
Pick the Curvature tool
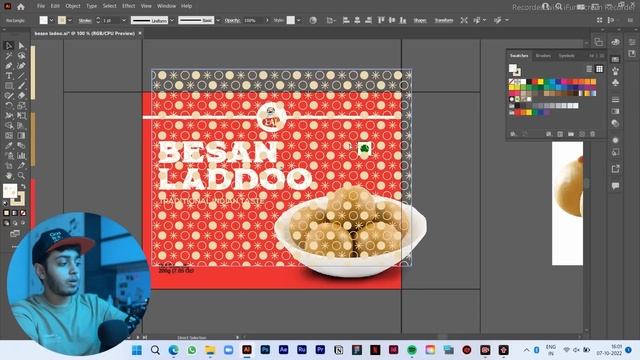(x=21, y=65)
